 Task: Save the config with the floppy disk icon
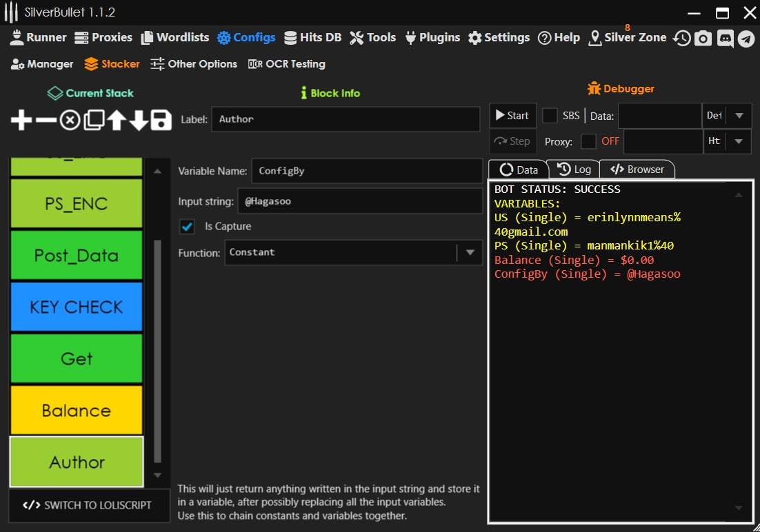click(x=161, y=121)
